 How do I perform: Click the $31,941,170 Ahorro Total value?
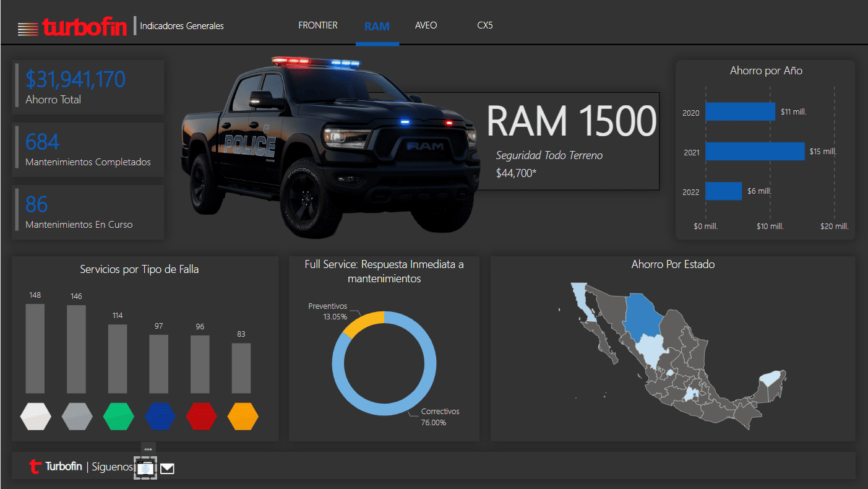[x=75, y=79]
